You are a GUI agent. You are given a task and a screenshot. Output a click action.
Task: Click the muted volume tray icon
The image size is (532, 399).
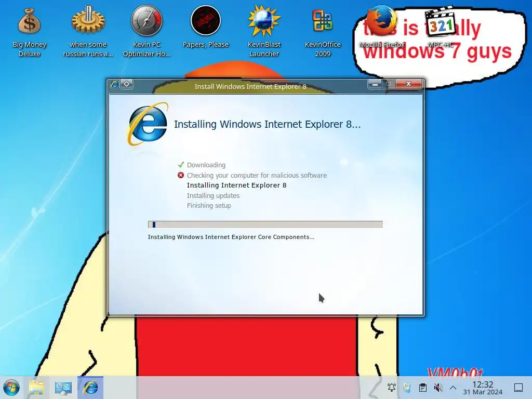[x=438, y=387]
